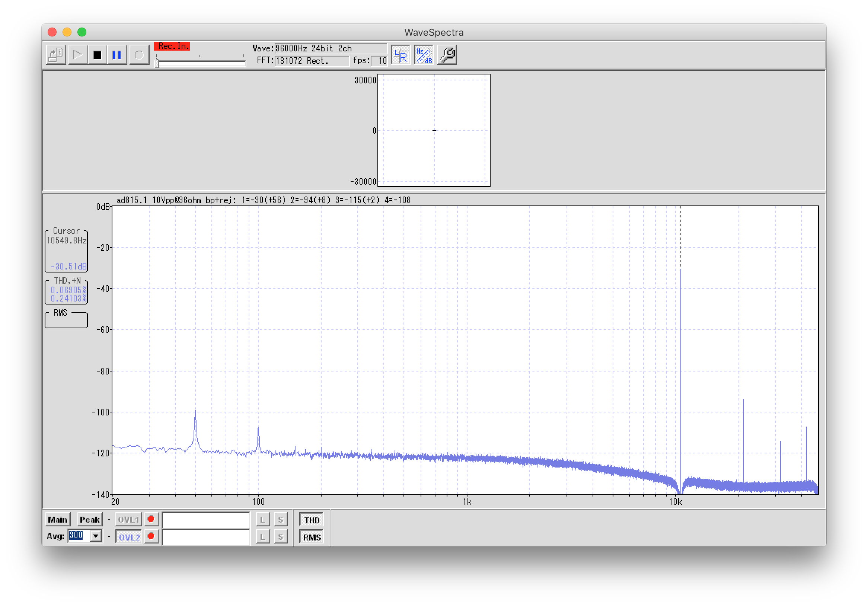Click the red record dot next to OVL1
Viewport: 868px width, 606px height.
coord(151,519)
